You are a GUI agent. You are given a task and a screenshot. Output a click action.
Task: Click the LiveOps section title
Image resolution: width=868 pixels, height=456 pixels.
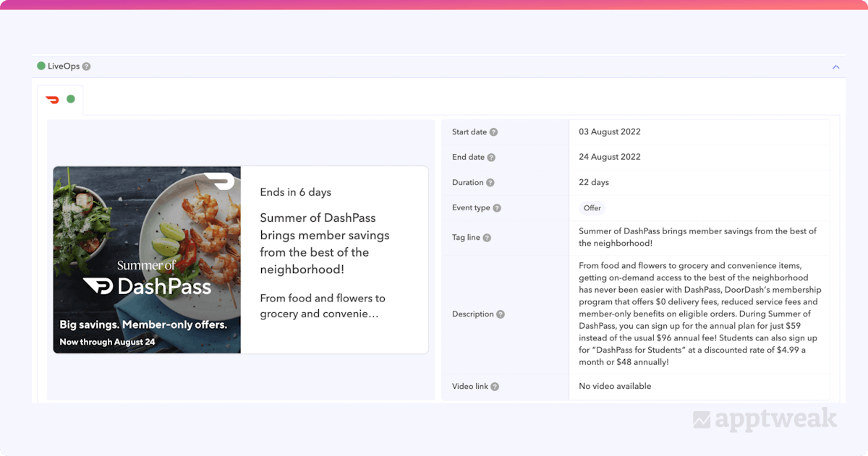coord(64,66)
